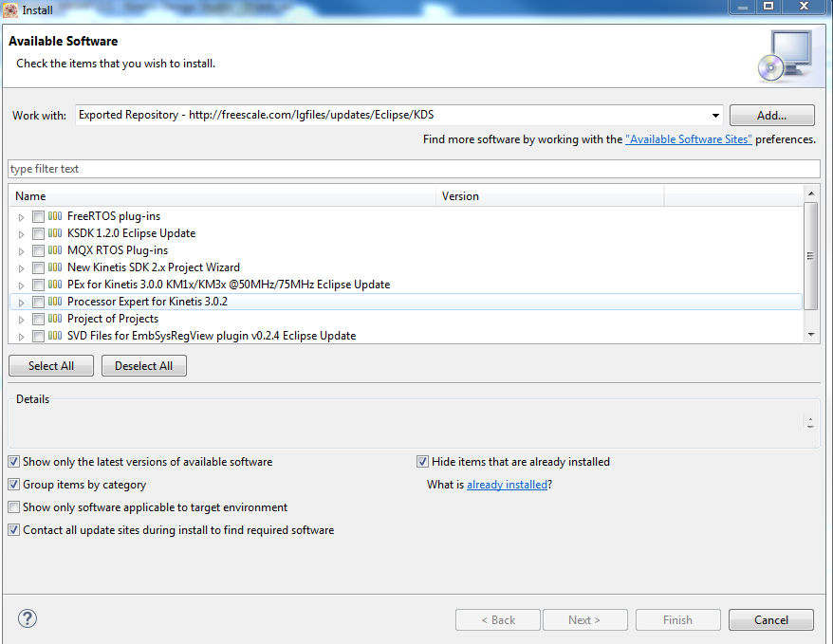Select the SVD Files for EmbSysRegView row text
The height and width of the screenshot is (644, 833).
click(212, 336)
